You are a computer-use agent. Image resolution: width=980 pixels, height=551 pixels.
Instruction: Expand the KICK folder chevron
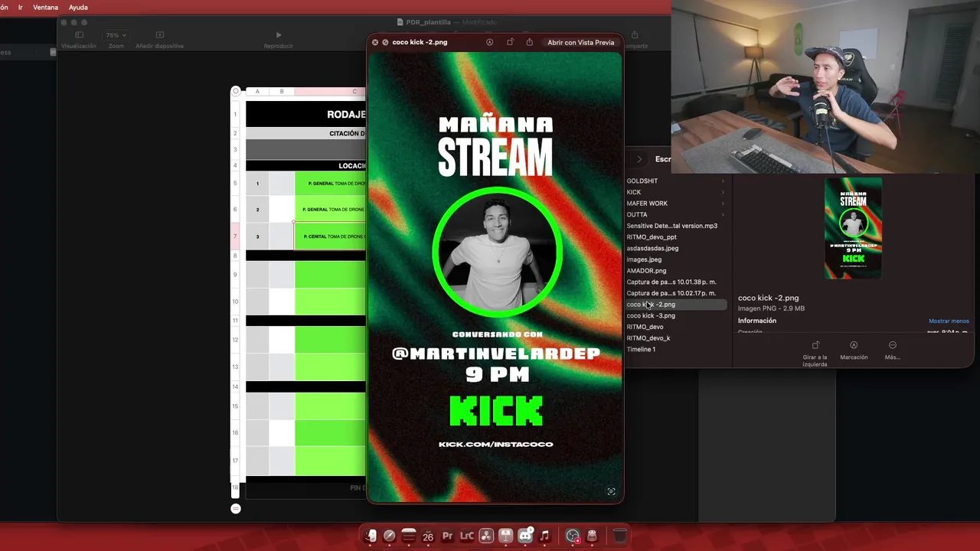click(722, 192)
